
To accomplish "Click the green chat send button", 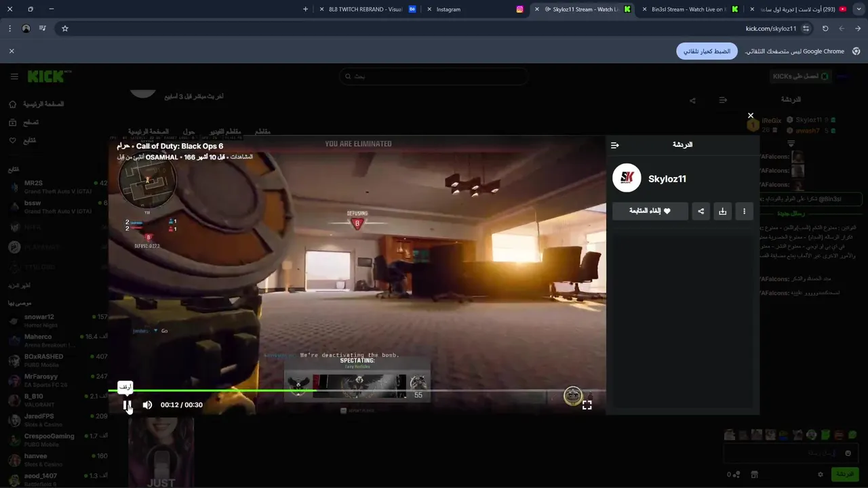I will pos(845,474).
